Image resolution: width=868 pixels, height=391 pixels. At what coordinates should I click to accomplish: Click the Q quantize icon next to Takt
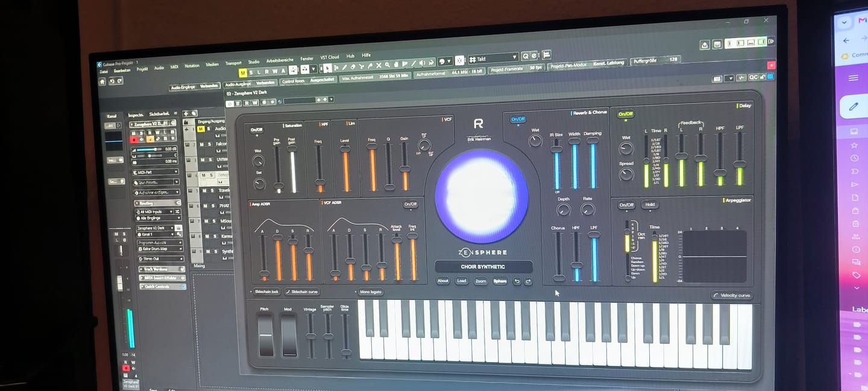(x=525, y=56)
